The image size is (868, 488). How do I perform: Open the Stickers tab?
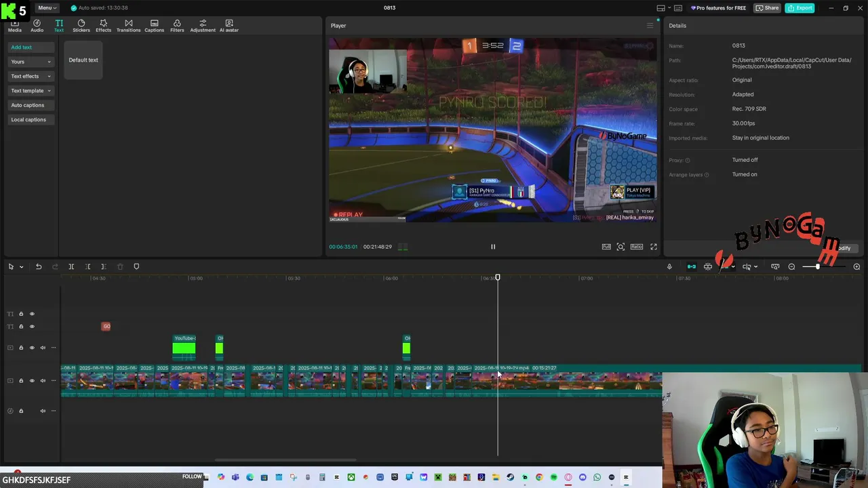point(81,26)
